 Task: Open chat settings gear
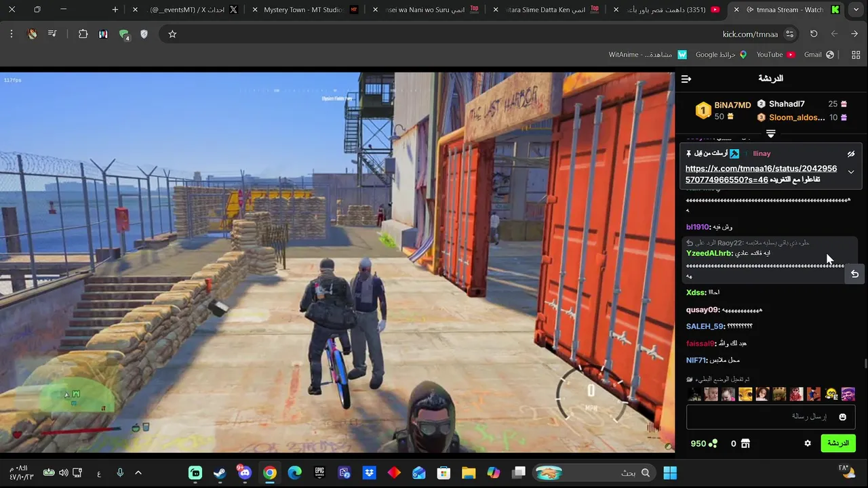point(808,443)
